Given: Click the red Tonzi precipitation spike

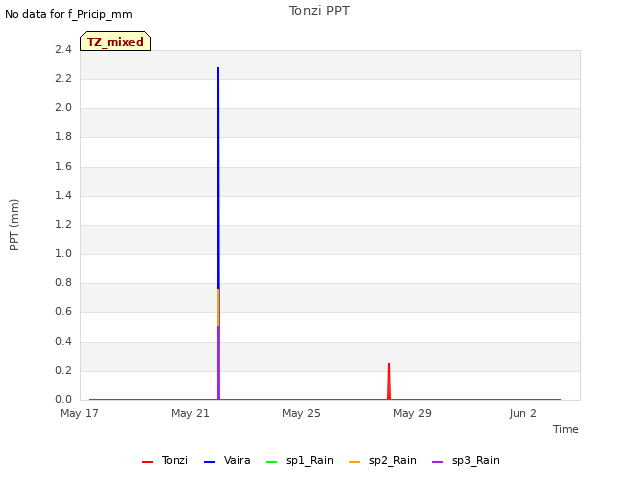Looking at the screenshot, I should click(389, 381).
